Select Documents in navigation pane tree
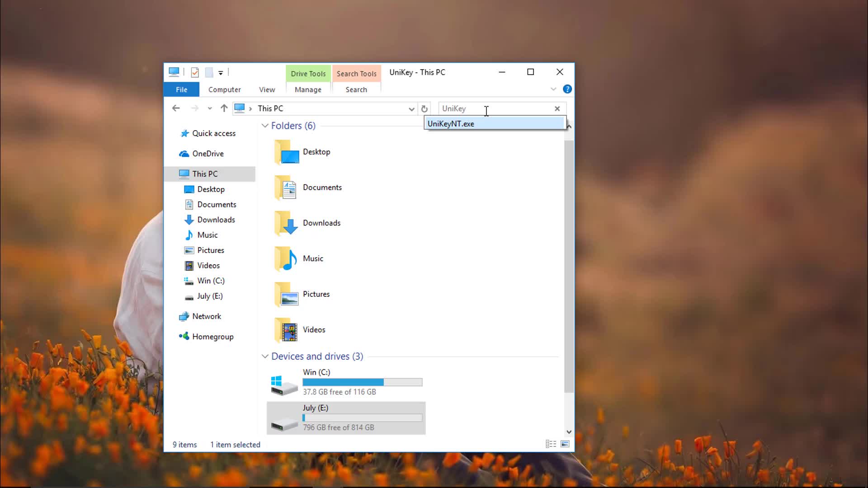The width and height of the screenshot is (868, 488). pos(217,205)
